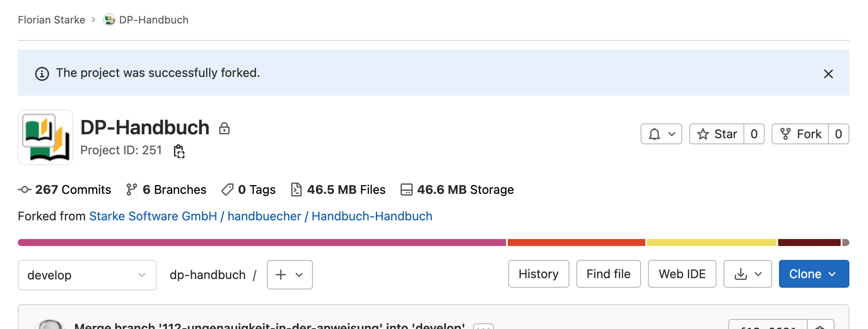Click the DP-Handbuch project avatar

click(46, 137)
